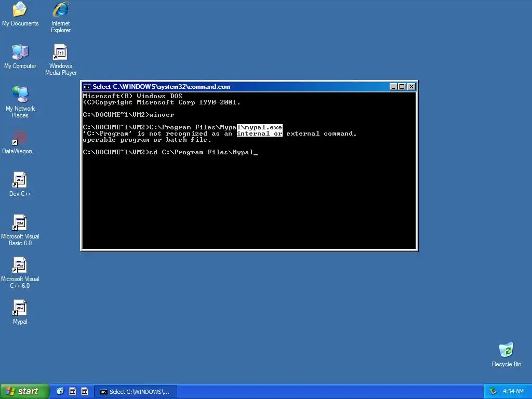Click the 'winver' command line
This screenshot has height=399, width=532.
tap(129, 115)
